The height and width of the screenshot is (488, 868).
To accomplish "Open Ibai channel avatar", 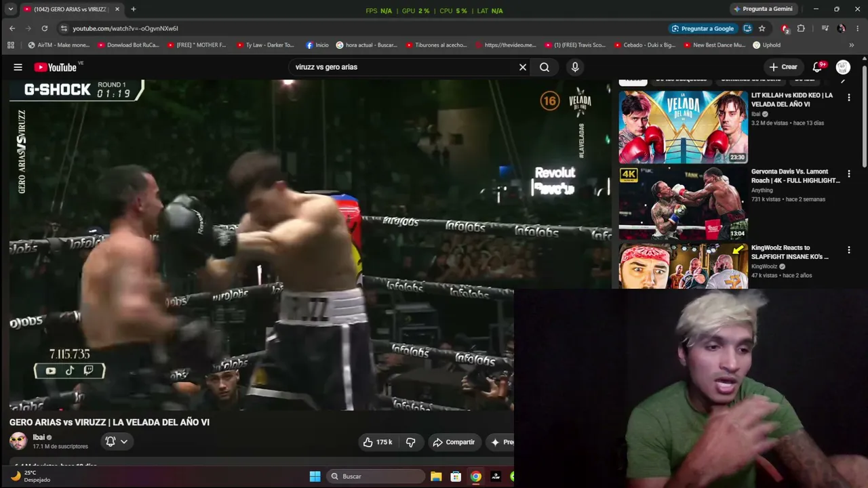I will tap(18, 441).
